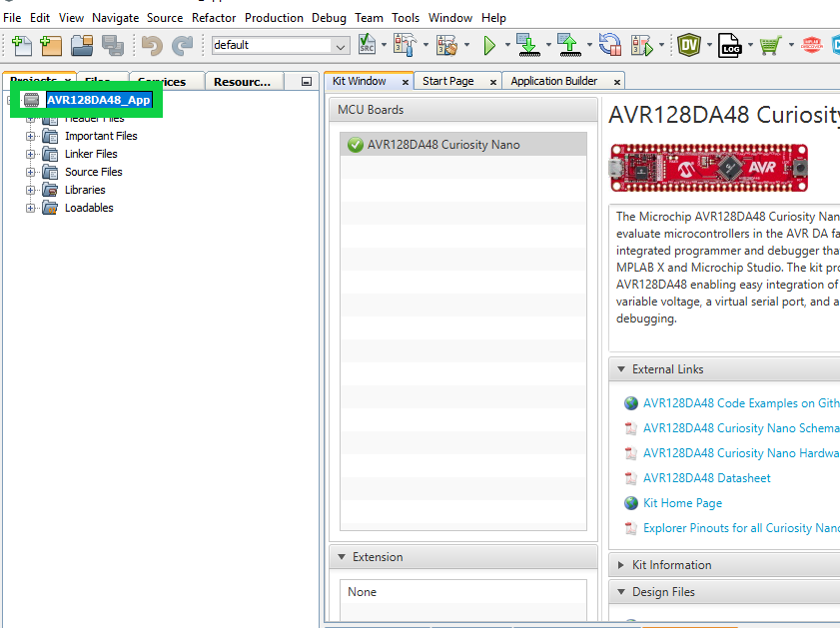This screenshot has width=840, height=628.
Task: Click the Read Device Memory upload icon
Action: click(568, 45)
